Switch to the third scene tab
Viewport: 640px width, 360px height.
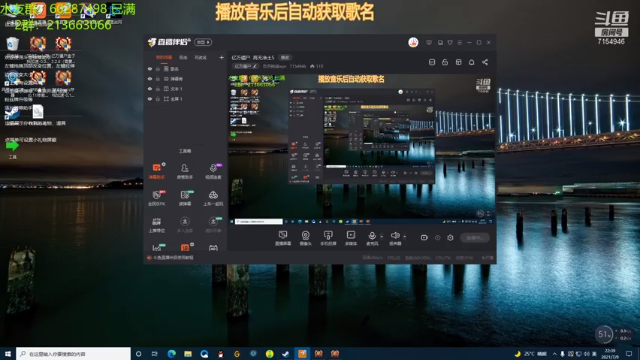[200, 58]
